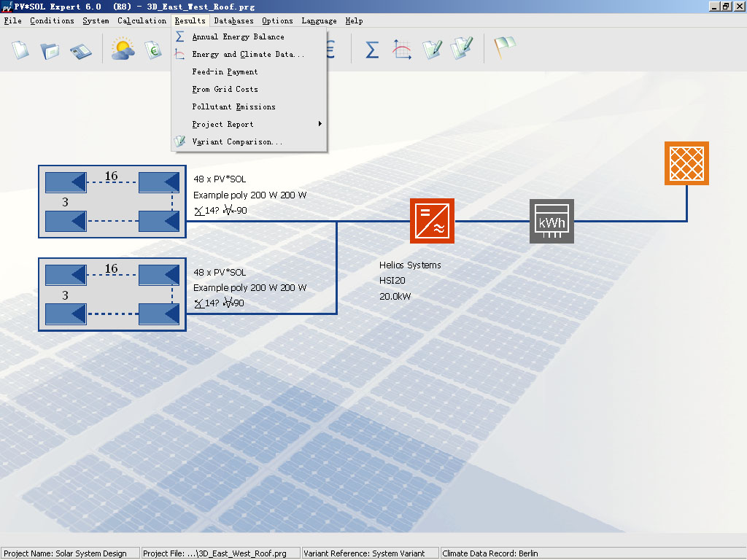Click the graph icon beside Energy and Climate Data

179,54
